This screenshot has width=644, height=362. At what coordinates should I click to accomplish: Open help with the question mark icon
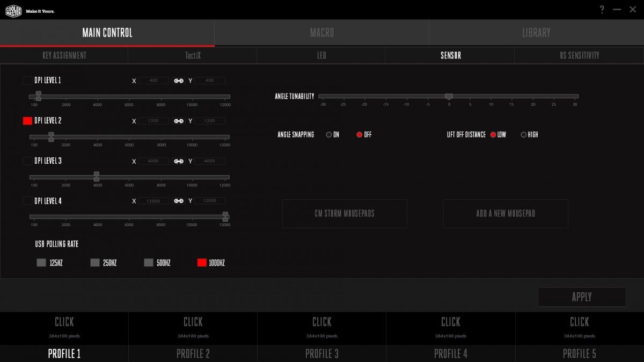pos(602,10)
